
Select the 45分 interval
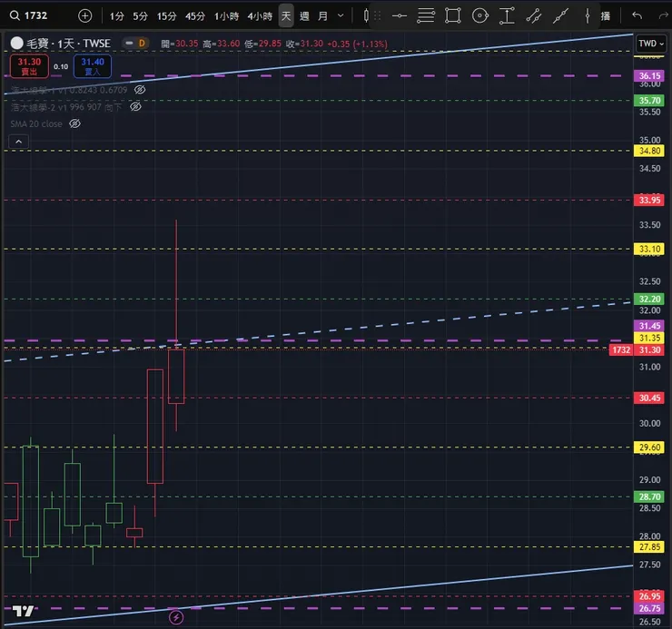point(195,16)
